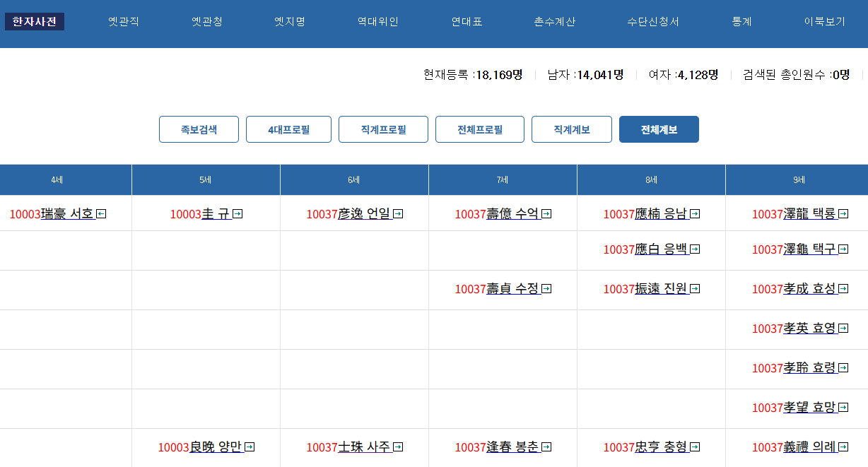Click the 7세 column header
Screen dimensions: 868x467
(503, 180)
